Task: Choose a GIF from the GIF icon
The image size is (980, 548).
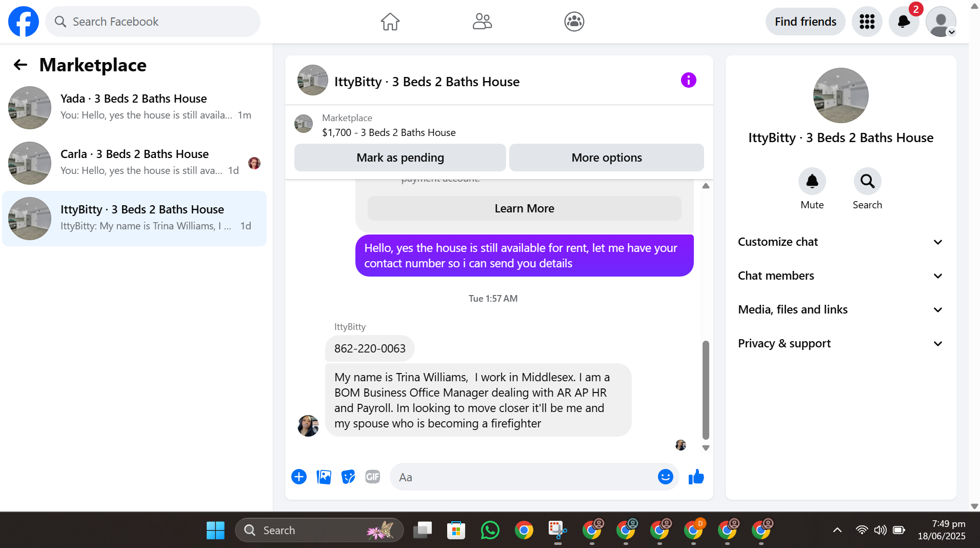Action: [x=373, y=477]
